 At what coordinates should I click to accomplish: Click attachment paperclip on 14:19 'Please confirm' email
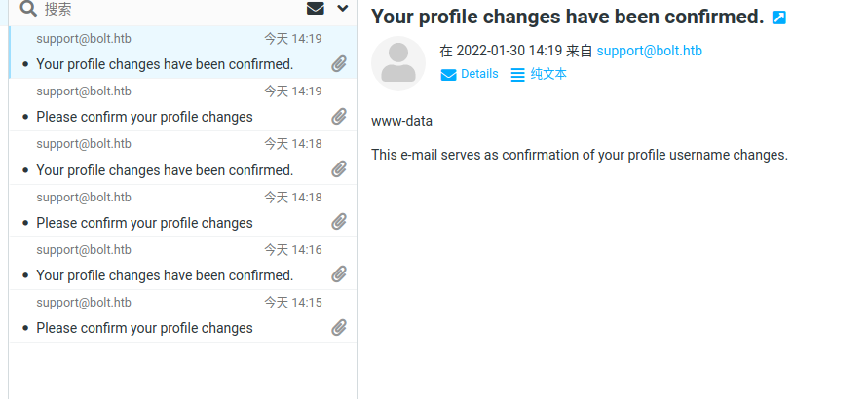(x=339, y=117)
